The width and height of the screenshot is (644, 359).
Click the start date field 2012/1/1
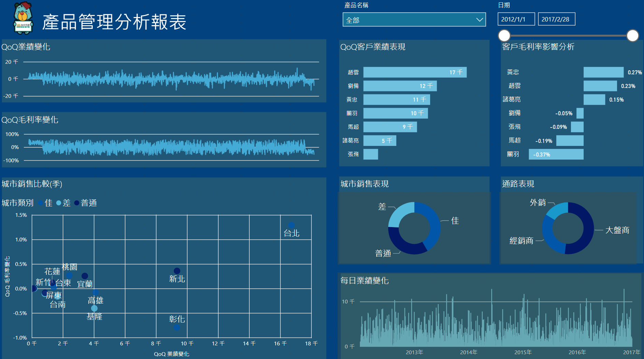(516, 19)
